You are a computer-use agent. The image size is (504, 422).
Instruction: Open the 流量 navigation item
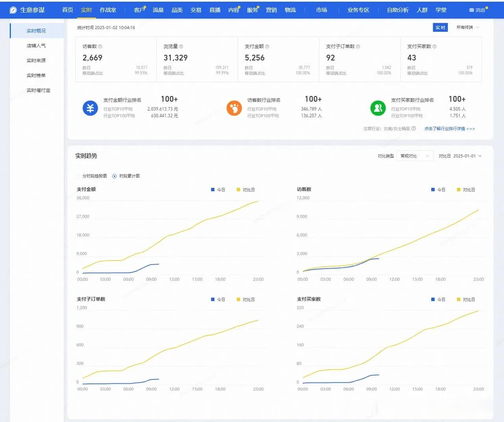(158, 10)
